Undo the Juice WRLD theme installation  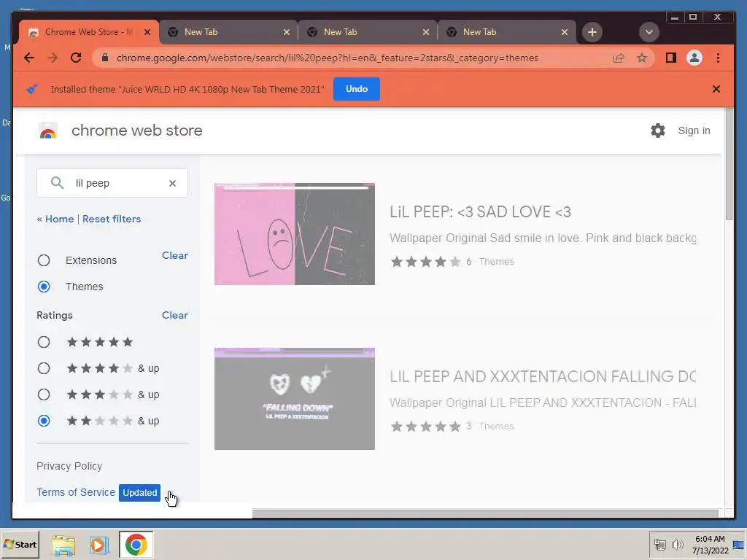356,89
